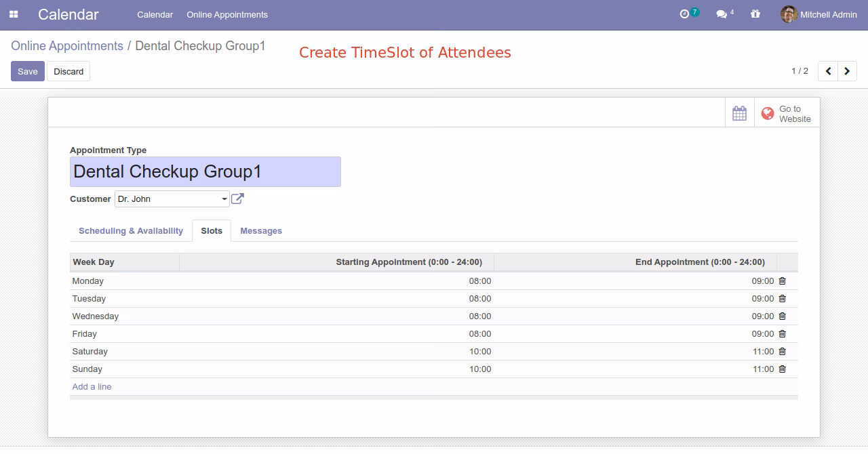This screenshot has height=454, width=868.
Task: Open the Online Appointments top menu
Action: 227,14
